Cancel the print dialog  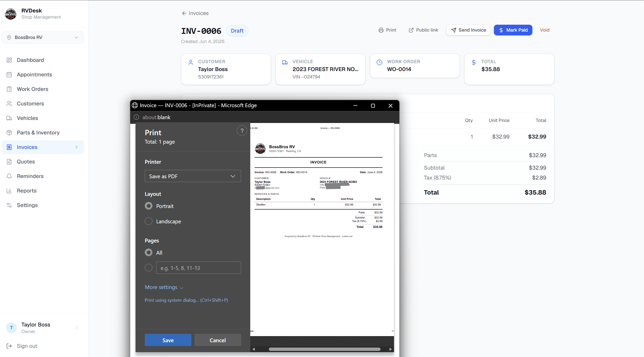tap(218, 340)
